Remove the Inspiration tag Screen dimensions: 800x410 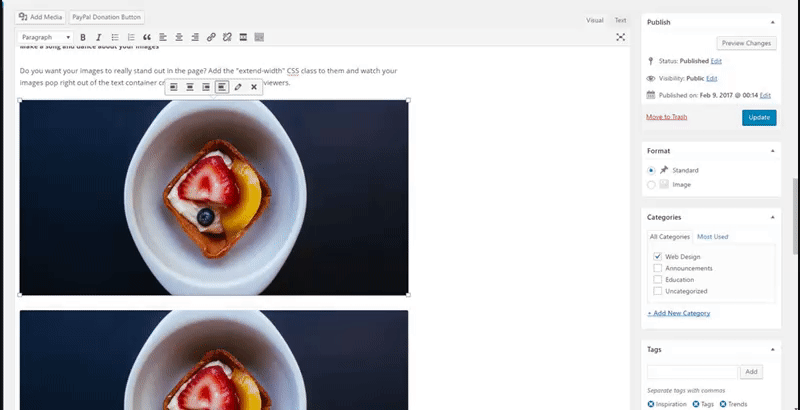pyautogui.click(x=651, y=404)
